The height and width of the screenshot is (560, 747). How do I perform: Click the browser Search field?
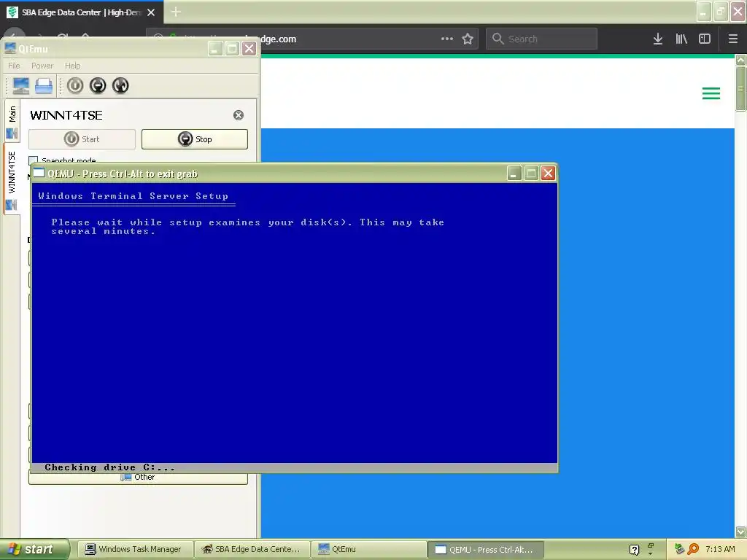(542, 39)
